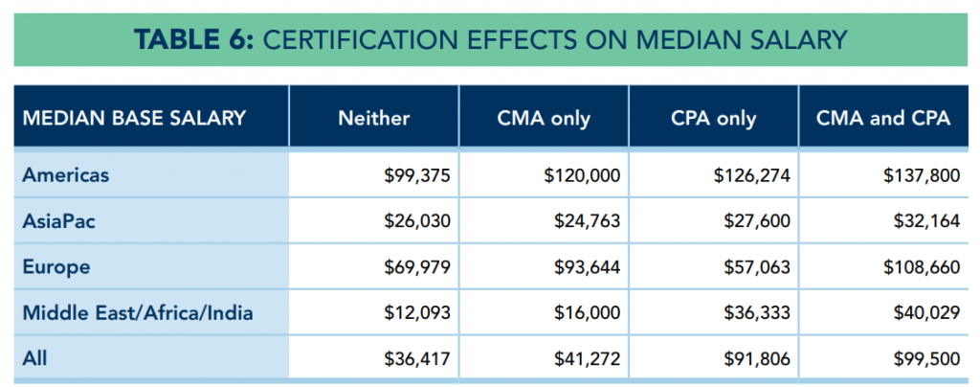Select the Median Base Salary header cell
The width and height of the screenshot is (980, 387).
134,118
